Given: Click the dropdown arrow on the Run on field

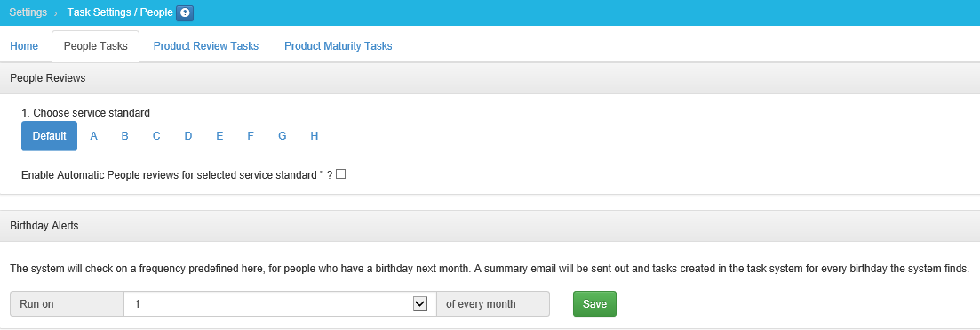Looking at the screenshot, I should point(420,303).
